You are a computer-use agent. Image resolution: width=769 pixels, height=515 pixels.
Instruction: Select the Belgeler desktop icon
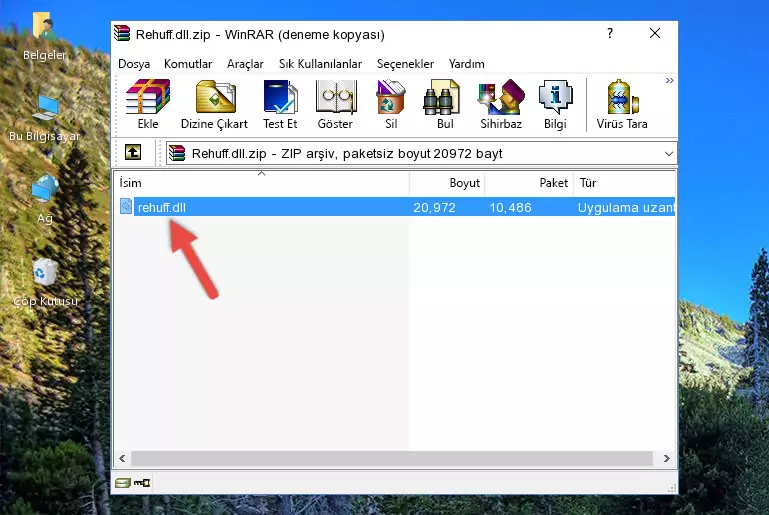pyautogui.click(x=45, y=37)
